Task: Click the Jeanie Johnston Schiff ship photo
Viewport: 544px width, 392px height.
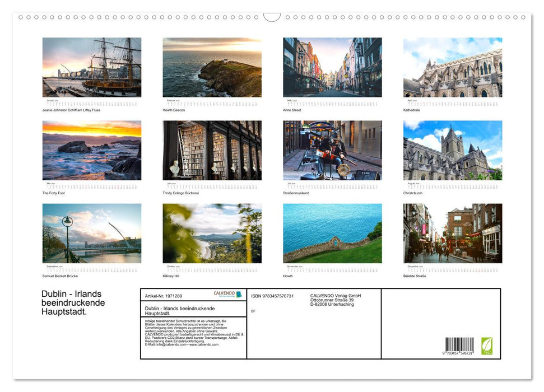Action: (92, 67)
